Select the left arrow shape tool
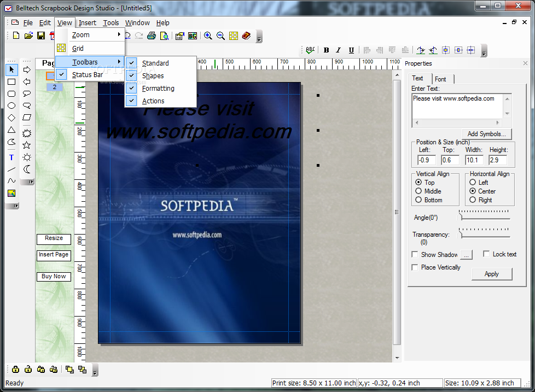Screen dimensions: 535x392 (x=27, y=82)
